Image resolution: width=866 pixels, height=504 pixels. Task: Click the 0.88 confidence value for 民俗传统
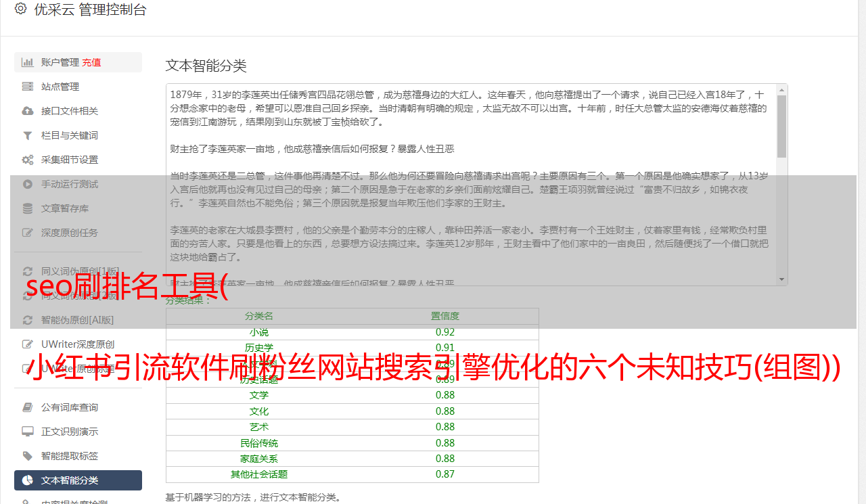tap(445, 443)
